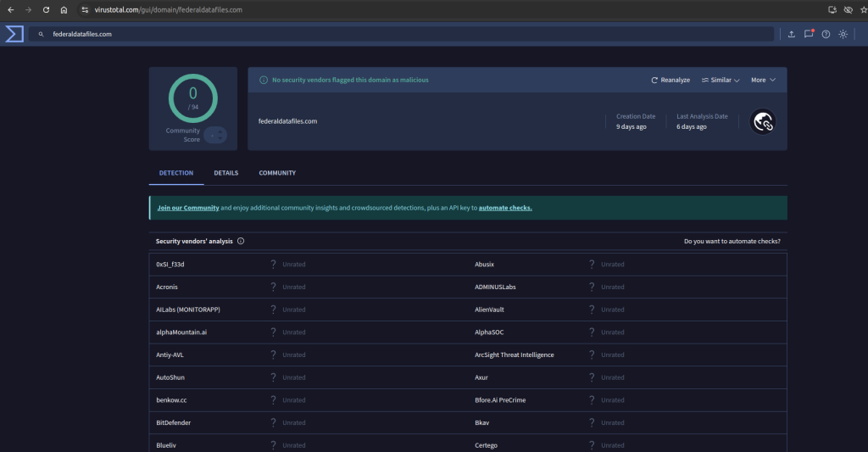Click vendor name Certego

pyautogui.click(x=486, y=445)
